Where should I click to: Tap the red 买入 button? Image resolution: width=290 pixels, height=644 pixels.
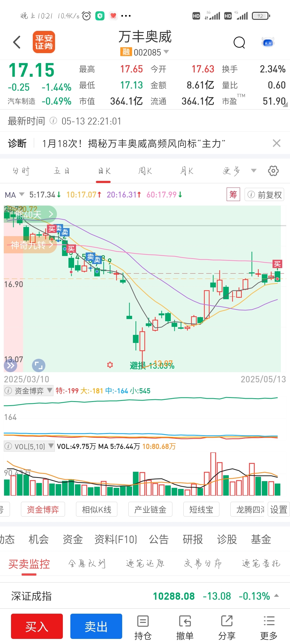pos(37,626)
